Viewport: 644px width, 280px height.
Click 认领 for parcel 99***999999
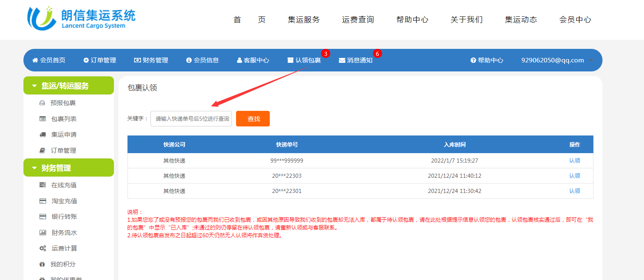pos(575,161)
